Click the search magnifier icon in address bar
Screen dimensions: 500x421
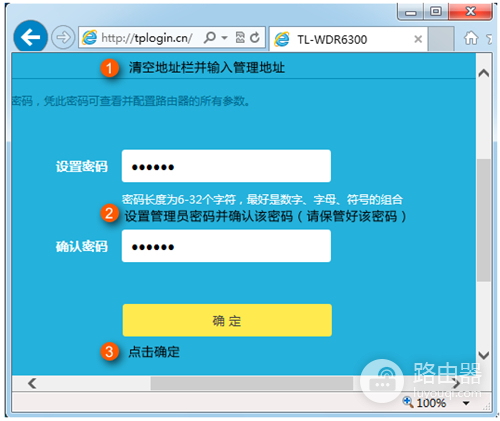tap(210, 37)
